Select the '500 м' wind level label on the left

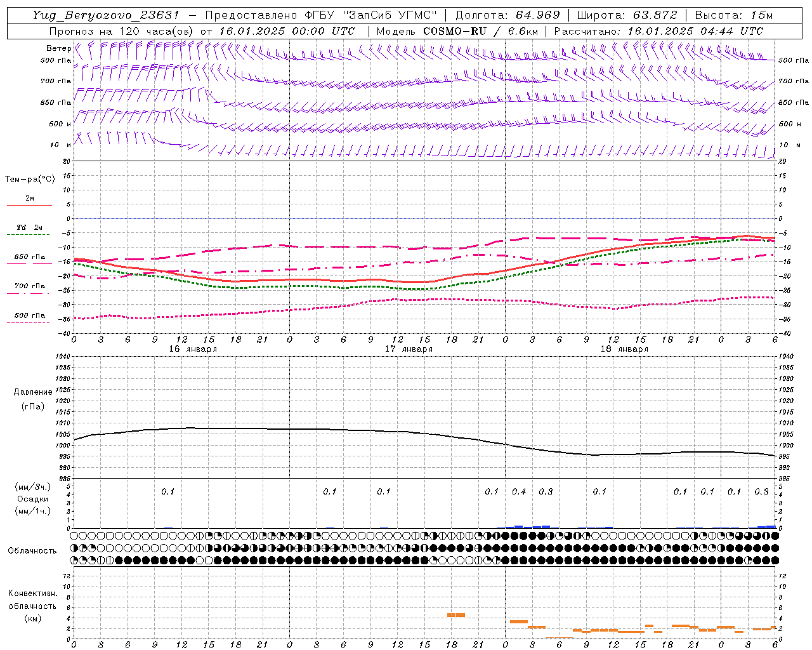60,124
